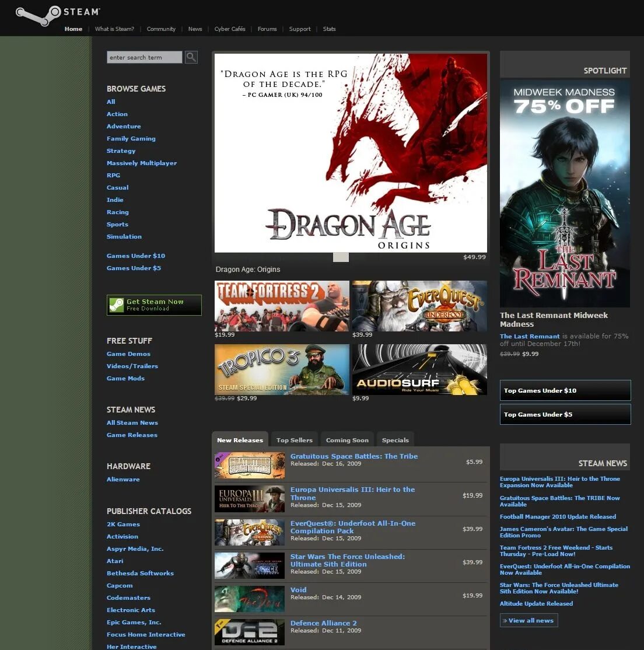Click Europa Universalis III list thumbnail

250,499
